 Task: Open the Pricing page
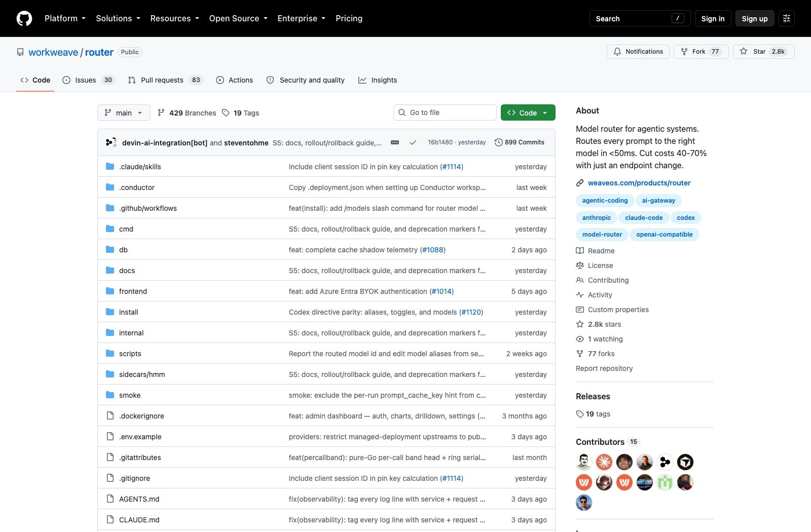(349, 18)
